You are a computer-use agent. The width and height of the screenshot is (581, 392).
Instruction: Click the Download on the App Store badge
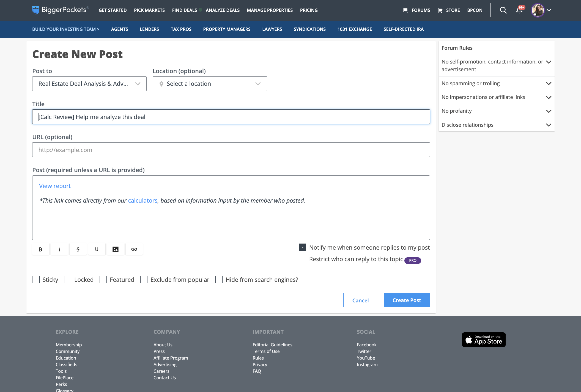click(484, 339)
